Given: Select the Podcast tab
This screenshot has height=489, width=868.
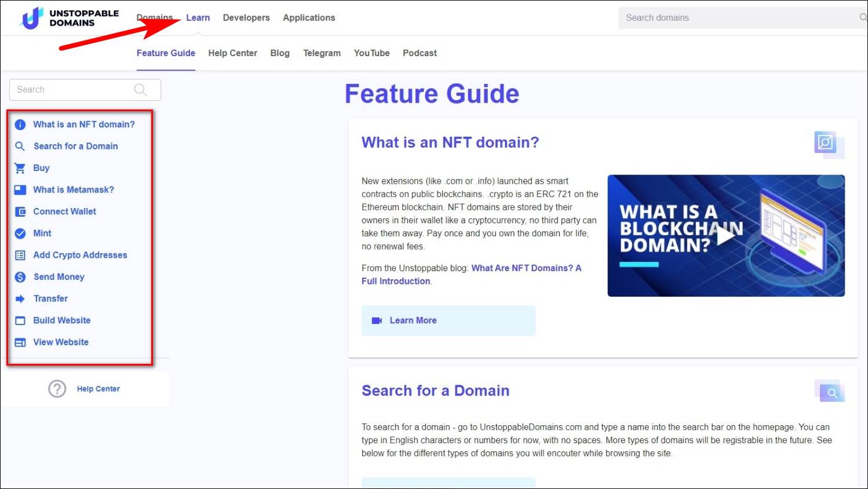Looking at the screenshot, I should coord(420,53).
